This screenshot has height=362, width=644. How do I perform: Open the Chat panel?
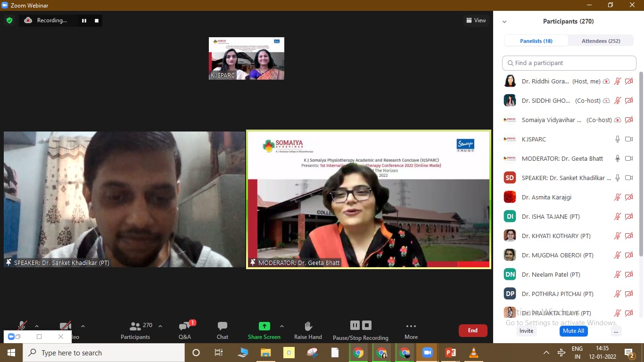223,330
